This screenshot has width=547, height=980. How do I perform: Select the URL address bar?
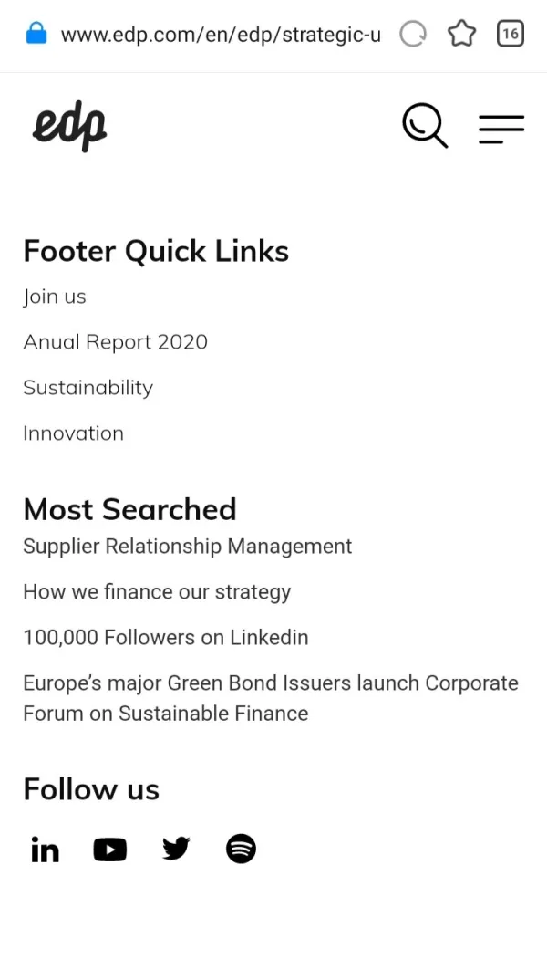pyautogui.click(x=221, y=36)
